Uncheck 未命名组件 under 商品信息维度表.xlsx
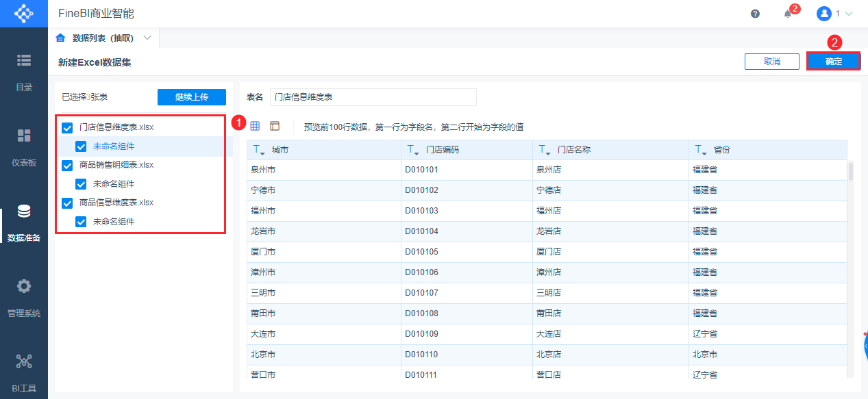The width and height of the screenshot is (868, 399). coord(81,222)
